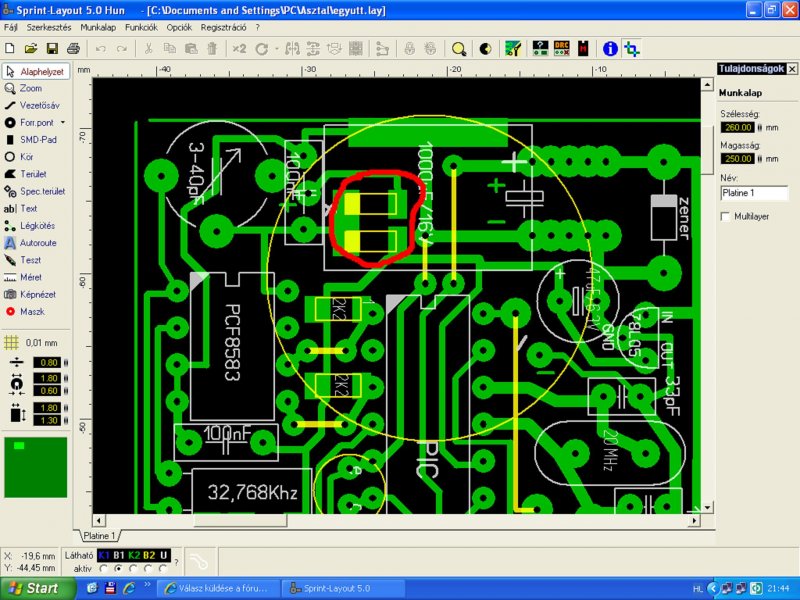This screenshot has width=800, height=600.
Task: Open the DRC design rule check
Action: click(x=562, y=48)
